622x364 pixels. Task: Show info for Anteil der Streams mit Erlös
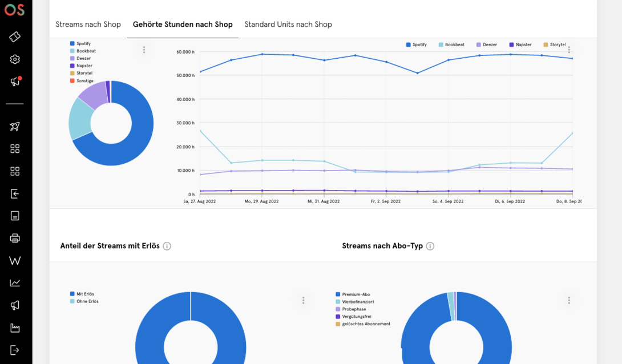click(x=167, y=246)
